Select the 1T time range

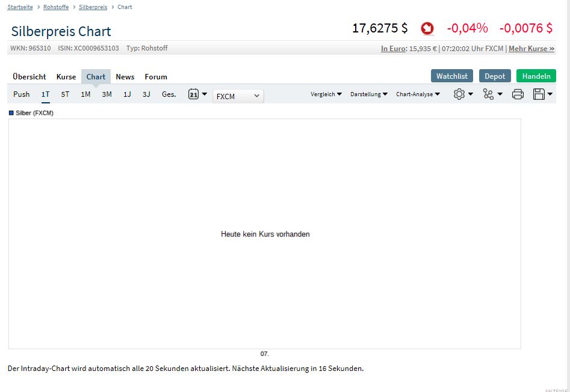[45, 94]
